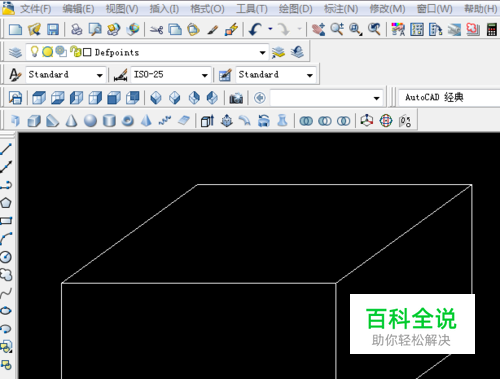
Task: Select the Polygon draw tool
Action: pyautogui.click(x=6, y=203)
